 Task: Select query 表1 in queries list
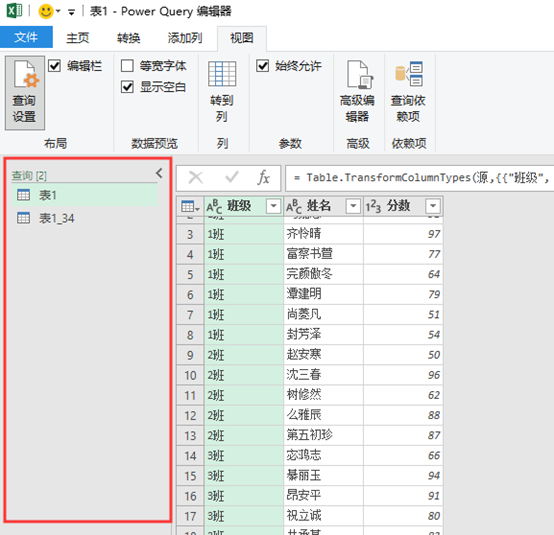pyautogui.click(x=84, y=195)
